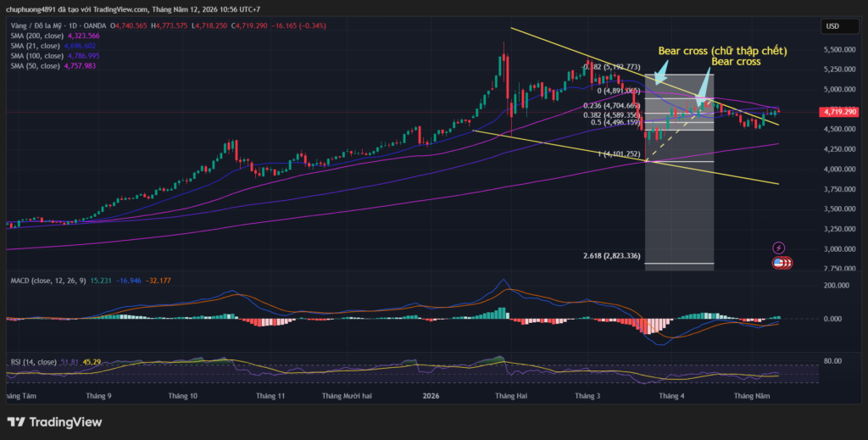This screenshot has height=440, width=868.
Task: Click Tháng 4 on the time axis
Action: [x=671, y=396]
